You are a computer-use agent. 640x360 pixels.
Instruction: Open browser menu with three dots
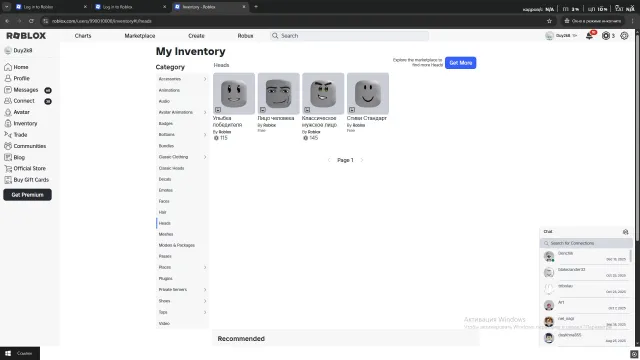(633, 21)
